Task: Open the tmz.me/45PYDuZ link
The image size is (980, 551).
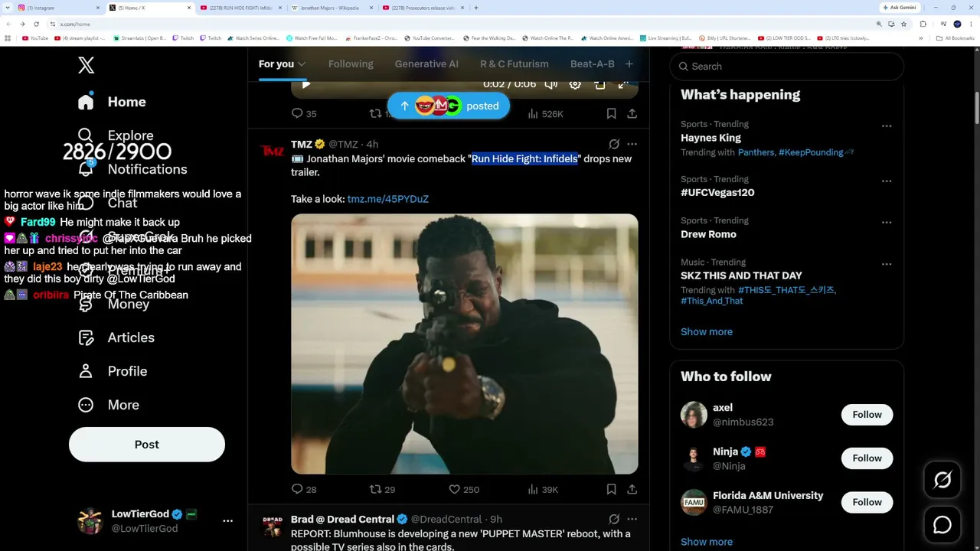Action: pos(388,199)
